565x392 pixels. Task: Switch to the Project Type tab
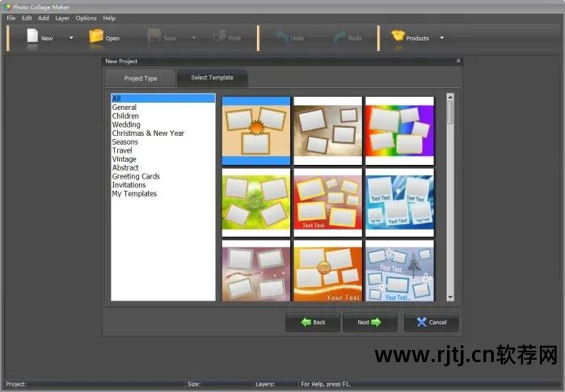click(141, 78)
